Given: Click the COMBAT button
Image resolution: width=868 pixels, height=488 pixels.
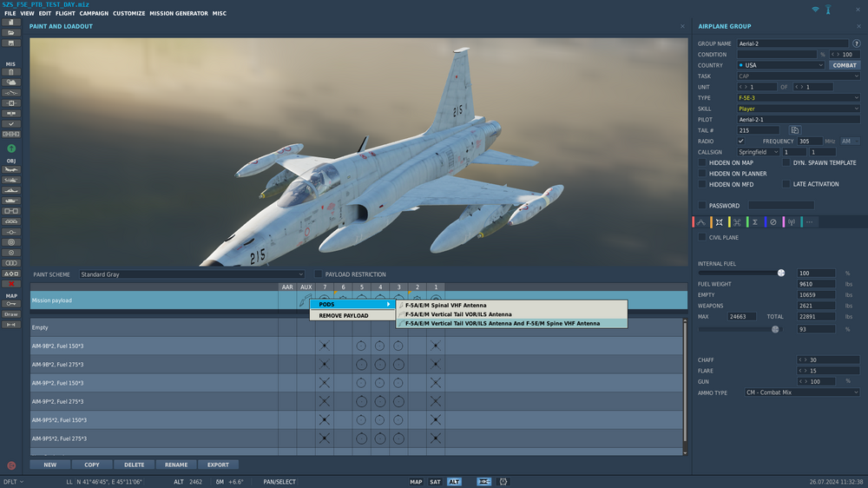Looking at the screenshot, I should (x=845, y=65).
